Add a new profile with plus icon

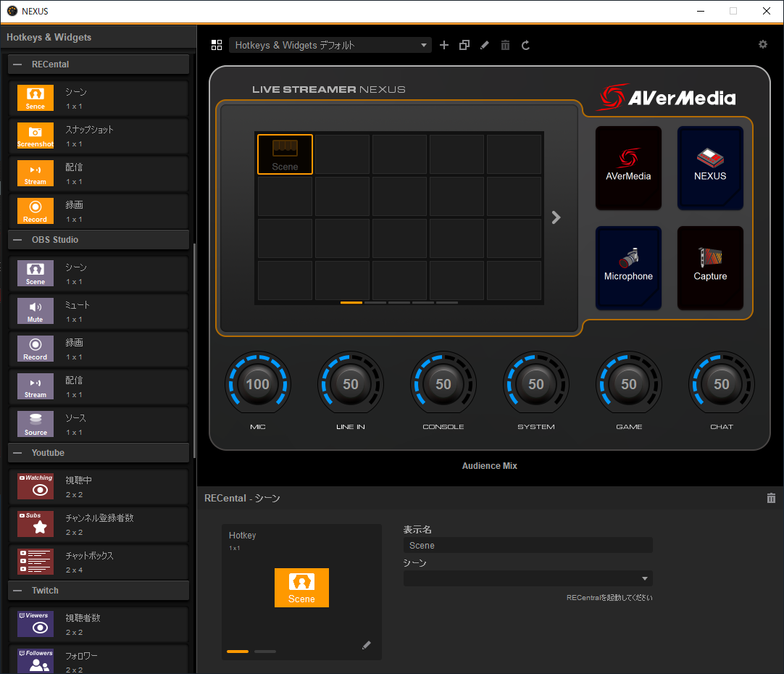tap(444, 45)
